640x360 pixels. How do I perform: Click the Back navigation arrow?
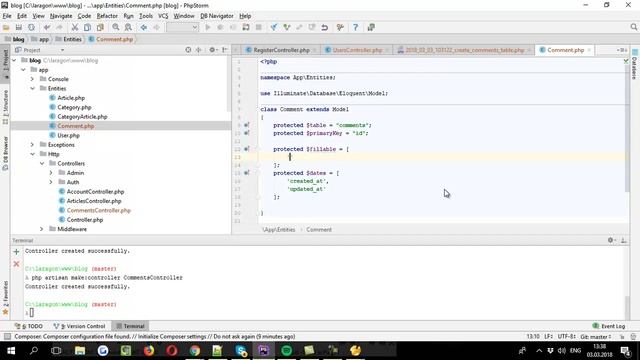pos(144,27)
